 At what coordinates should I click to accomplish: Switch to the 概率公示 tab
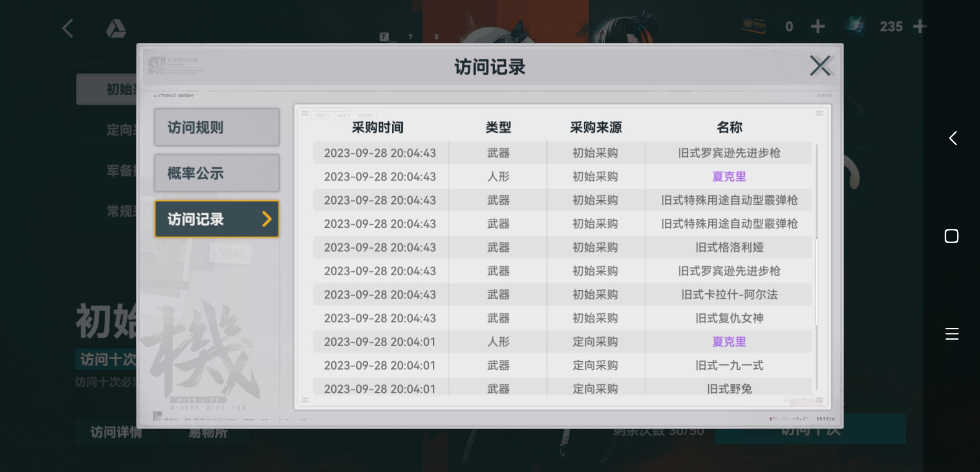tap(217, 173)
